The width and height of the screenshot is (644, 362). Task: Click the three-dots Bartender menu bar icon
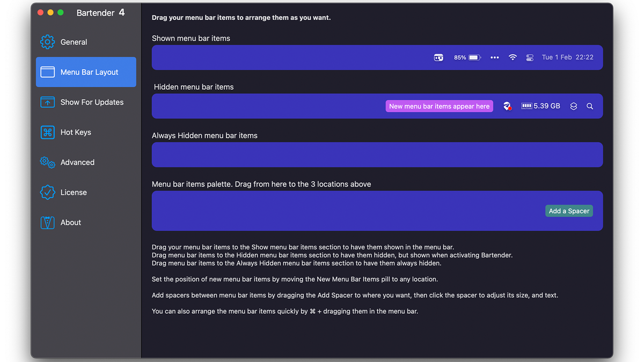pos(495,57)
